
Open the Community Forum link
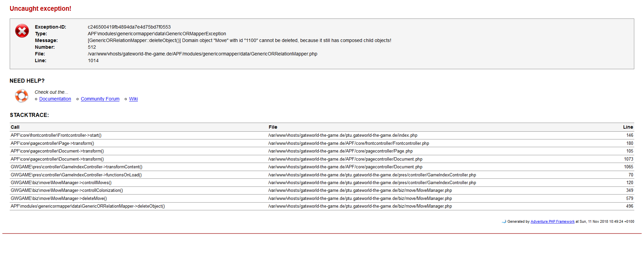point(100,99)
